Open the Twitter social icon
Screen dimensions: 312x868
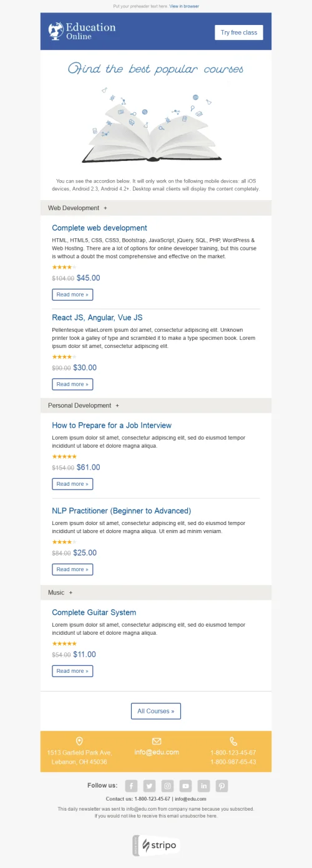[149, 786]
